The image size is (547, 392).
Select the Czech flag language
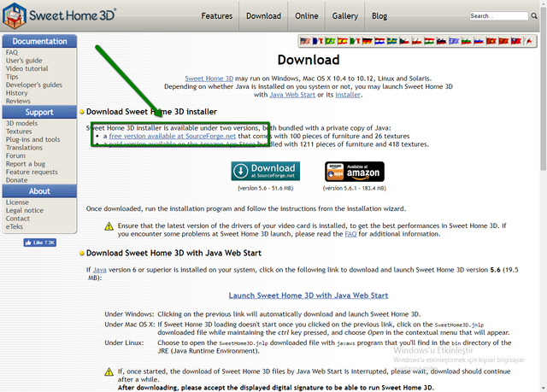(x=404, y=41)
